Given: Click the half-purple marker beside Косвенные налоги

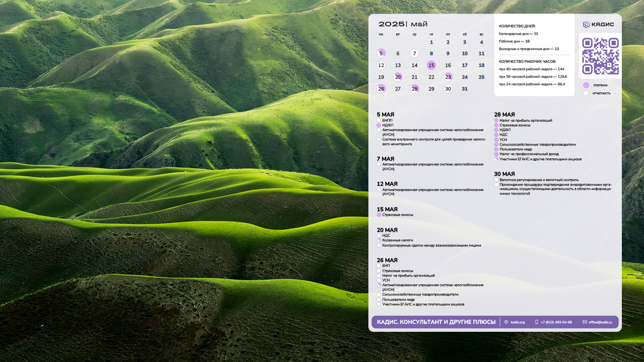Looking at the screenshot, I should pos(379,240).
